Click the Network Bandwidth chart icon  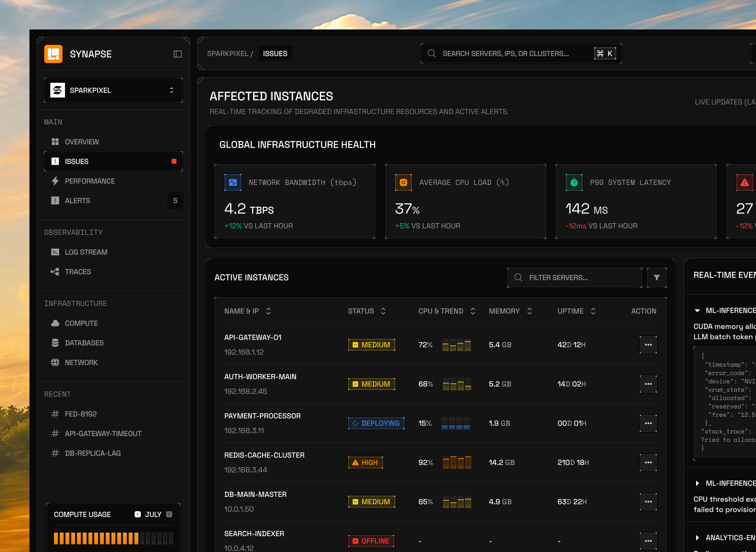point(233,182)
